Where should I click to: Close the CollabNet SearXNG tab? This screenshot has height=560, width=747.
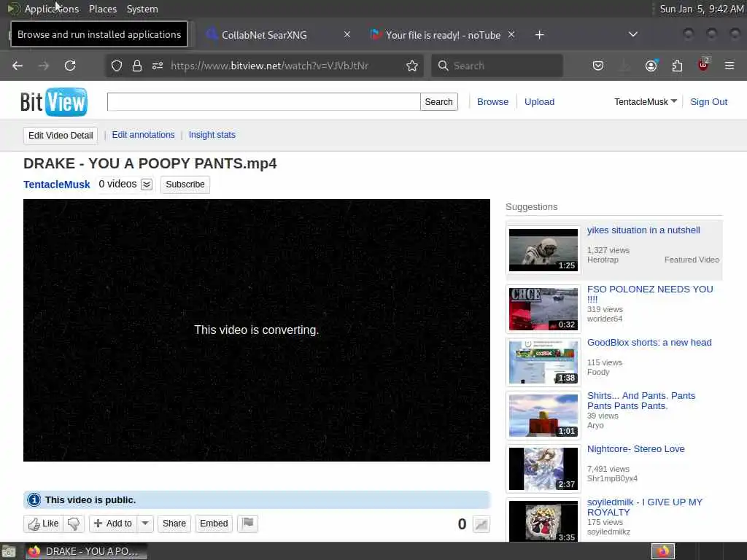click(x=347, y=34)
